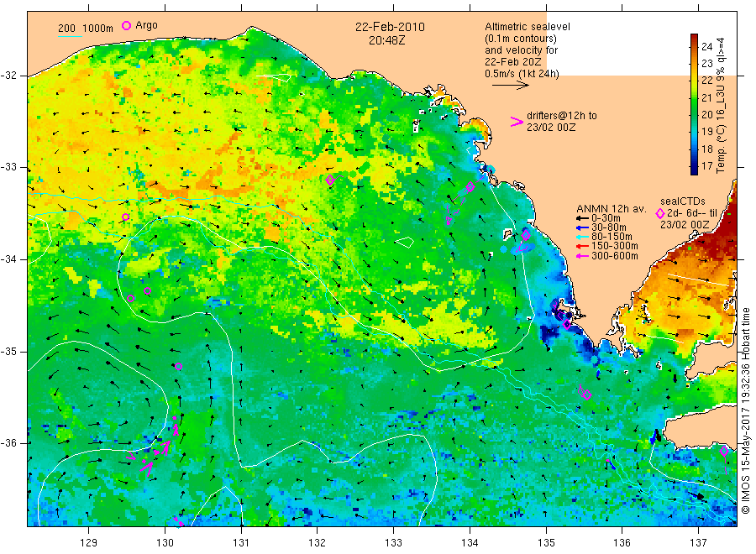Image resolution: width=756 pixels, height=554 pixels.
Task: Click the blue 30-80m ANMN legend arrow
Action: (582, 227)
